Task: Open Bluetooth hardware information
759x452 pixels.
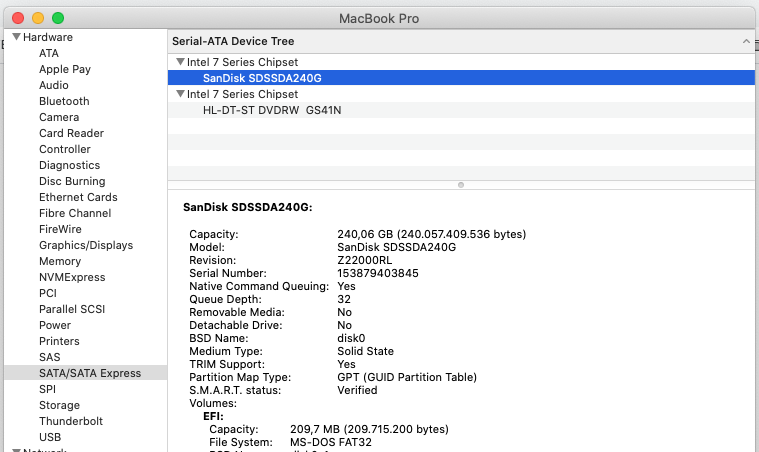Action: click(64, 101)
